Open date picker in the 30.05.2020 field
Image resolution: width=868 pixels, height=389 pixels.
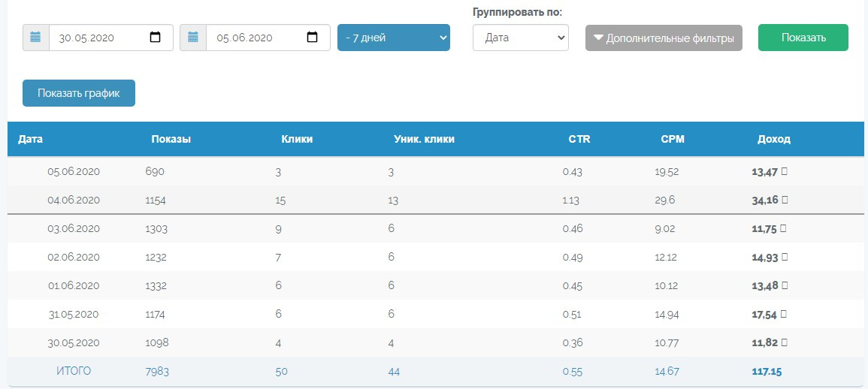(156, 38)
